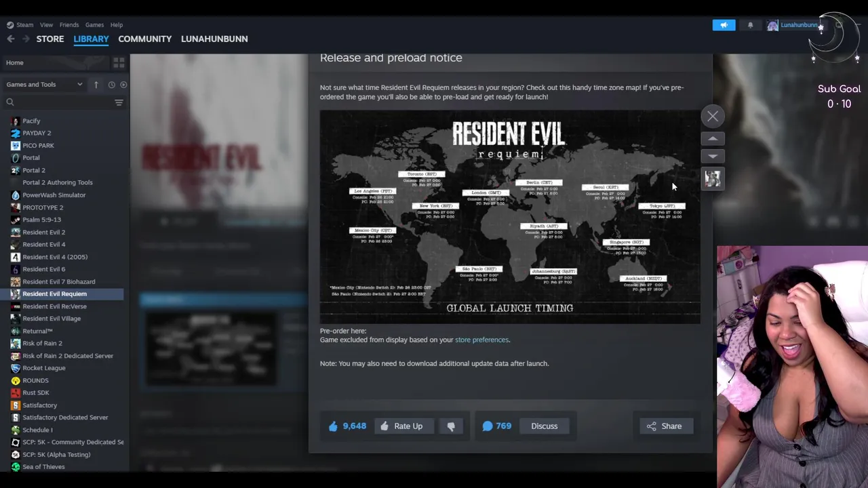Click the ready-to-play filter icon
The image size is (868, 488).
(123, 85)
